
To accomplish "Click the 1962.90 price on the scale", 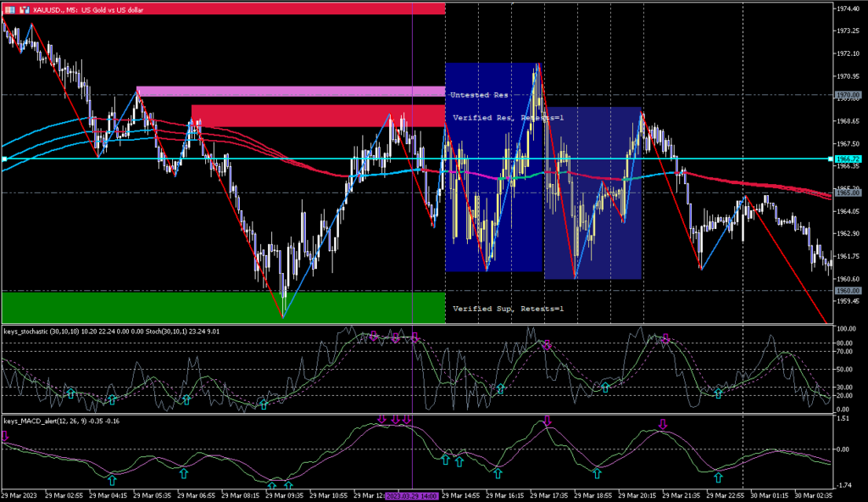I will pos(848,234).
